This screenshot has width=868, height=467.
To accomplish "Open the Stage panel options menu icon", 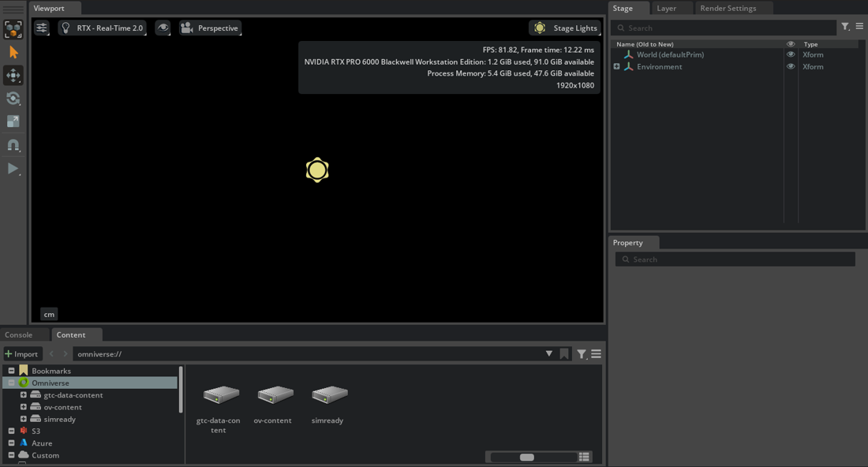I will 859,26.
